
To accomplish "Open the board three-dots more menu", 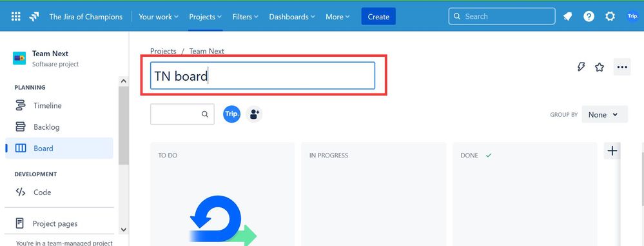I will [x=622, y=67].
